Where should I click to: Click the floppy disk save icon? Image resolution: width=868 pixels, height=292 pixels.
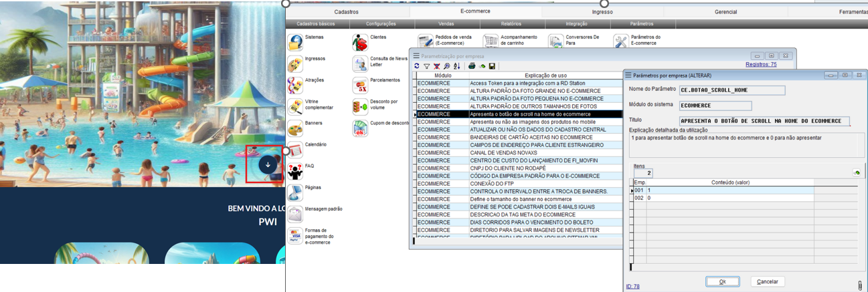coord(492,66)
